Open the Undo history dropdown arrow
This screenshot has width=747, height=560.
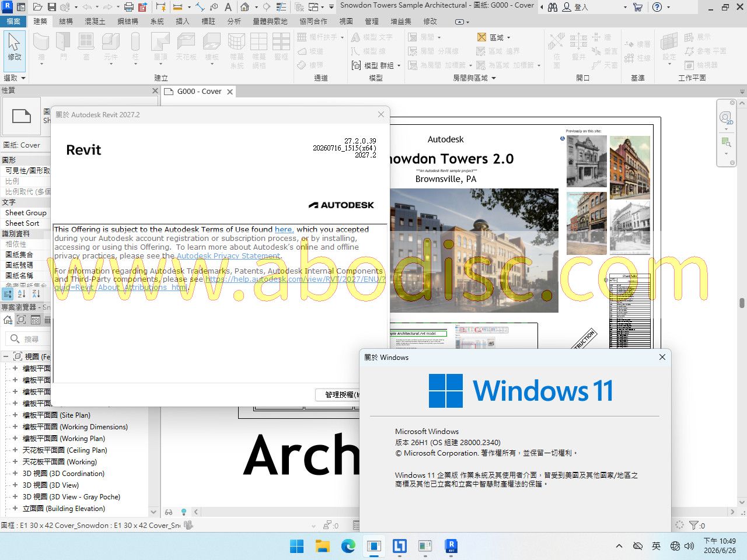pyautogui.click(x=97, y=7)
